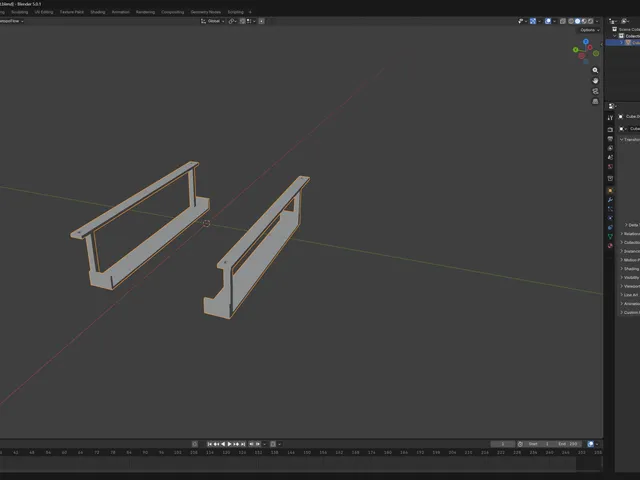Expand the Shading panel in properties
The height and width of the screenshot is (480, 640).
tap(629, 269)
